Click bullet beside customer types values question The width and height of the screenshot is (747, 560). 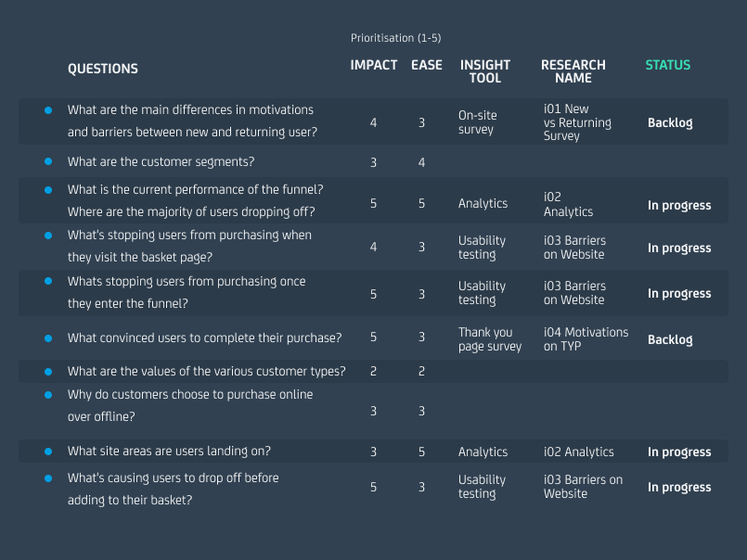[x=48, y=371]
